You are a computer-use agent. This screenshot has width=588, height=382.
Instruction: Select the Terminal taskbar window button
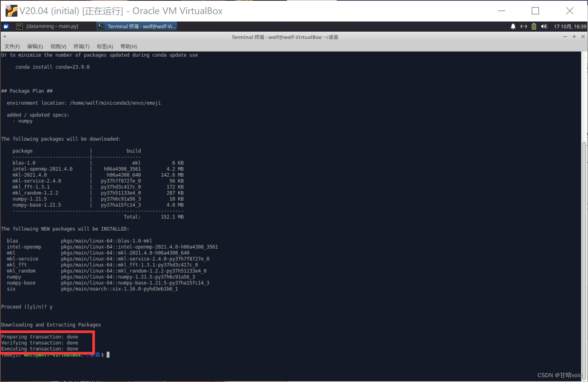point(137,26)
